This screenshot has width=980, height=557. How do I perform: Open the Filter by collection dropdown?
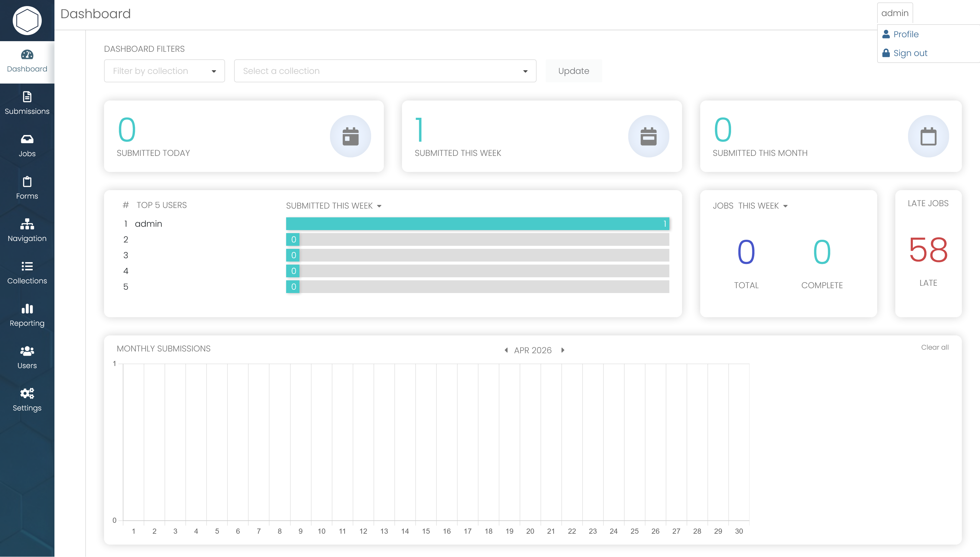tap(164, 71)
